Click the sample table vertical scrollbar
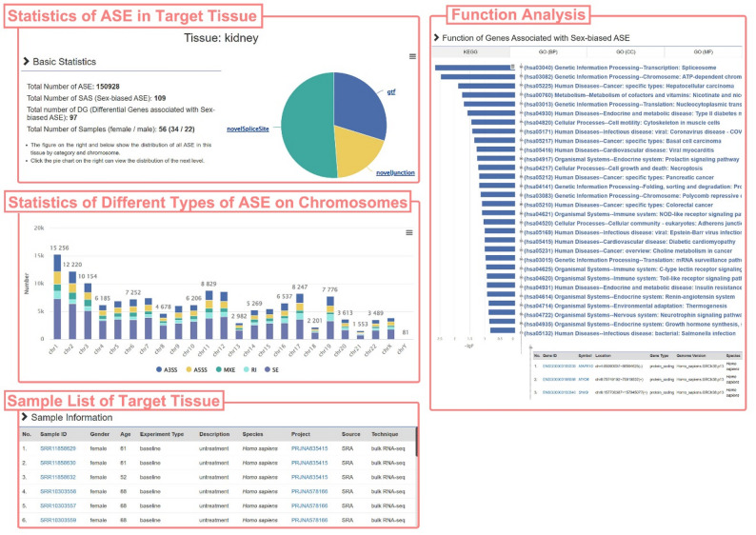 coord(417,444)
